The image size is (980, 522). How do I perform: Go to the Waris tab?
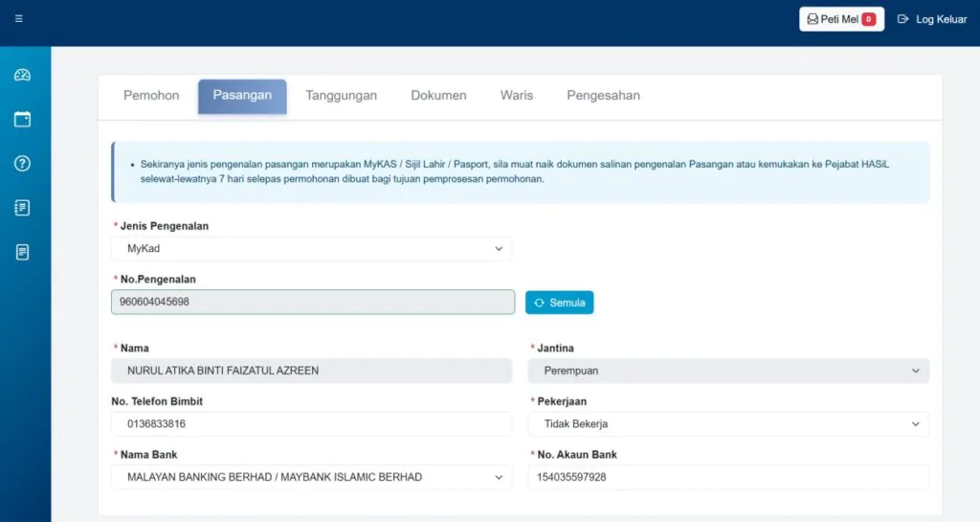tap(516, 96)
